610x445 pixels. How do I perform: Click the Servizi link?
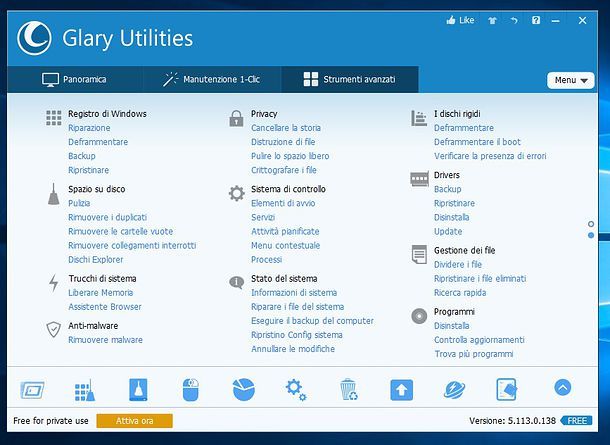point(263,217)
